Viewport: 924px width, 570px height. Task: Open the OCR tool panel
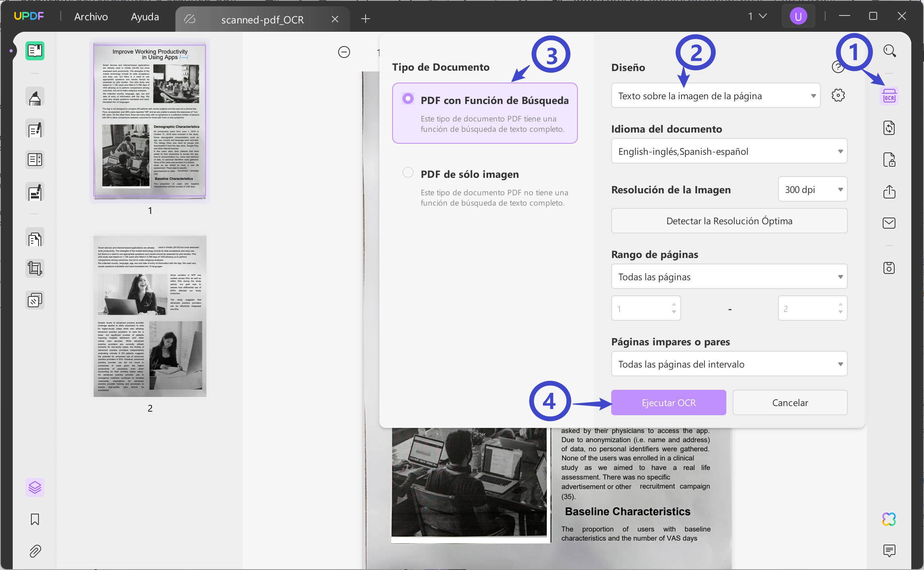click(x=889, y=95)
